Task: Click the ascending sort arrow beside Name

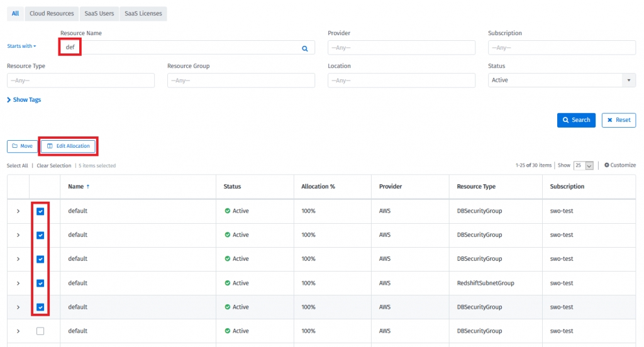Action: [88, 187]
